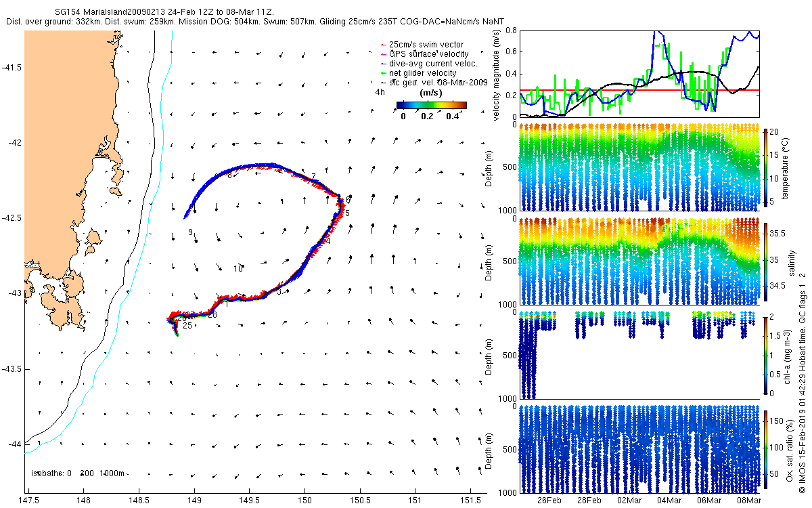Click the '28Feb' date tick label
This screenshot has height=508, width=812.
(589, 500)
